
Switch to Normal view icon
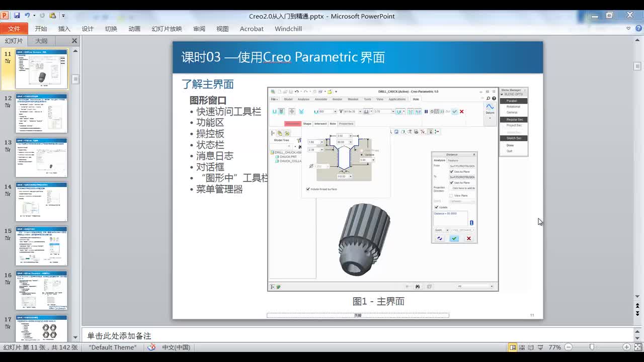[x=513, y=347]
